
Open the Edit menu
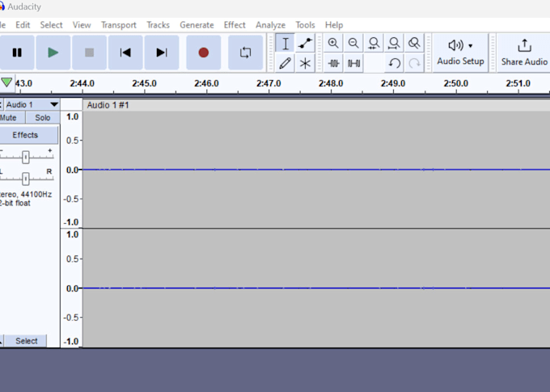tap(23, 25)
